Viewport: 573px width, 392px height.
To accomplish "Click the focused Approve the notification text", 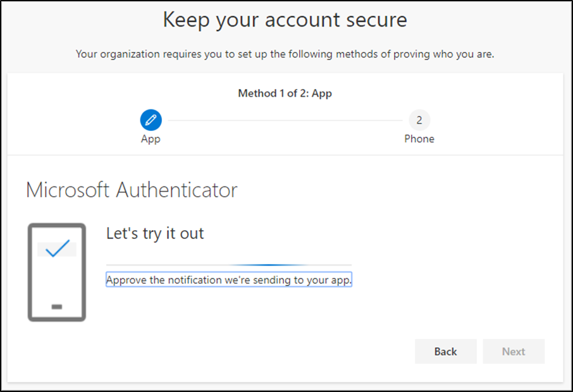I will [228, 280].
